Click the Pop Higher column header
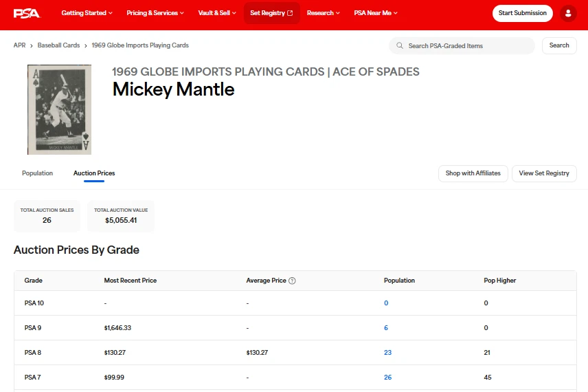 (x=500, y=281)
